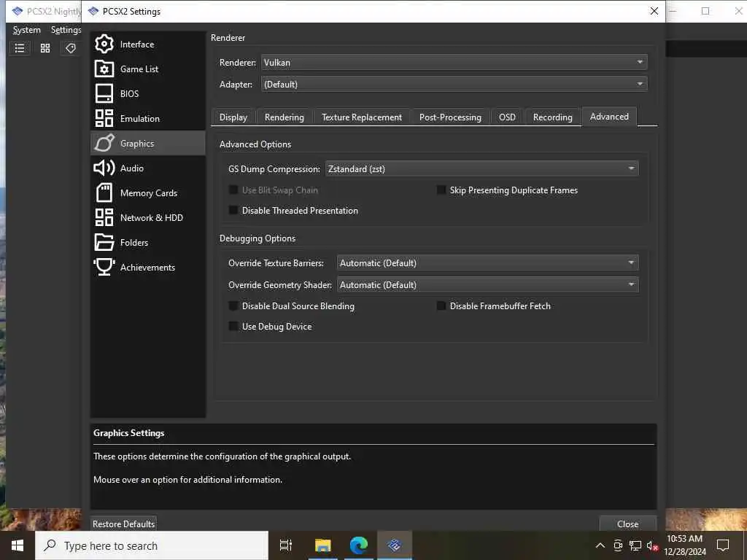747x560 pixels.
Task: Open Settings menu in PCSX2 window
Action: click(66, 30)
